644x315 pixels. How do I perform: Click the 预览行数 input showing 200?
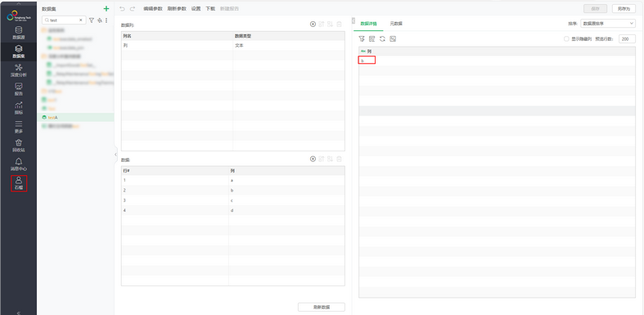[627, 39]
